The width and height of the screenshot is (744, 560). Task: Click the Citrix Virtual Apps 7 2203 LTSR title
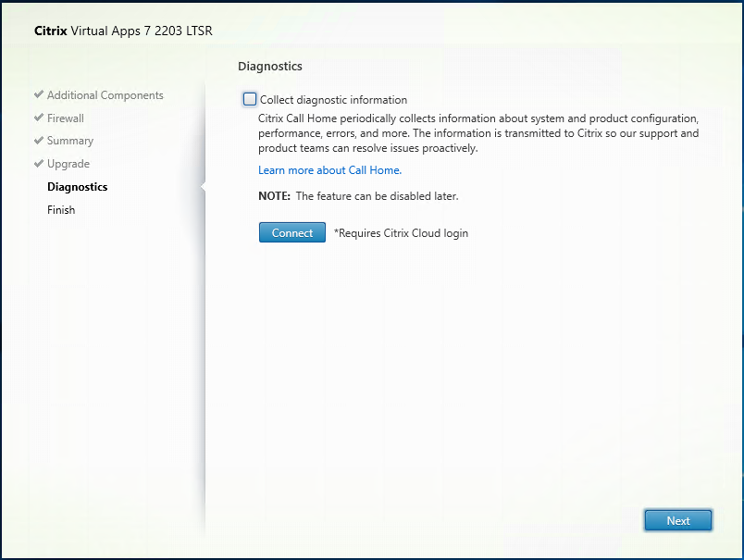(x=123, y=31)
